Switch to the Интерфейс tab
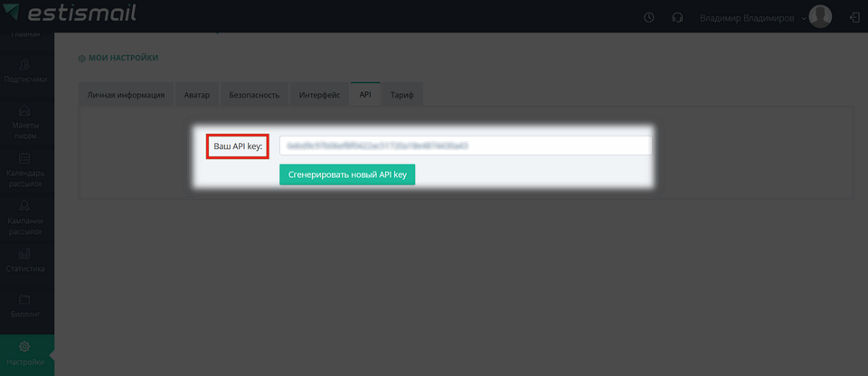Screen dimensions: 868x376 [x=319, y=95]
